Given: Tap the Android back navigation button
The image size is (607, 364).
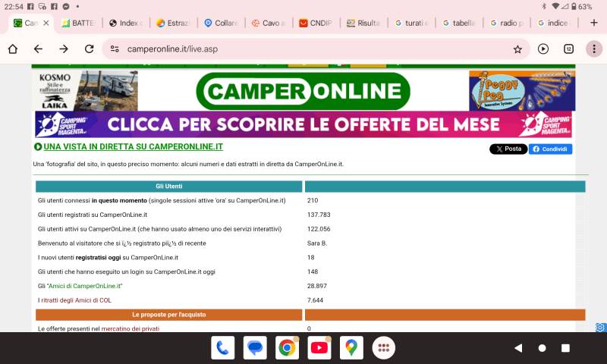Looking at the screenshot, I should (518, 348).
